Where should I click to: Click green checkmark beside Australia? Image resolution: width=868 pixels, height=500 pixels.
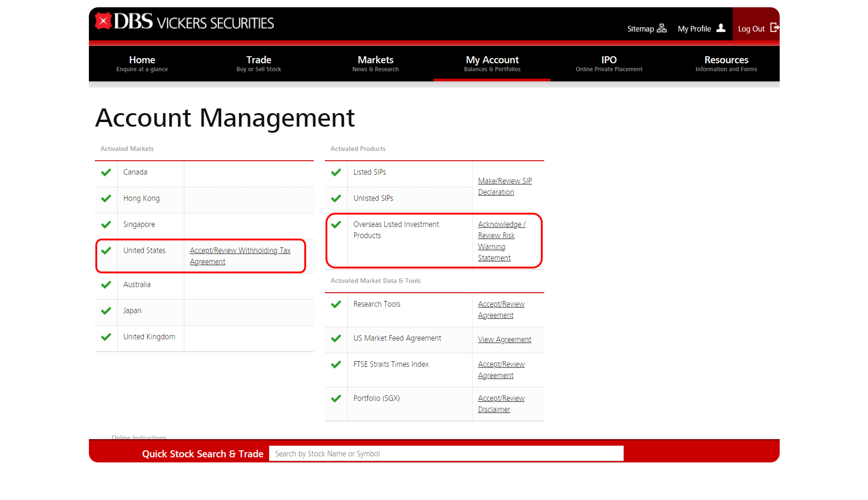coord(106,284)
